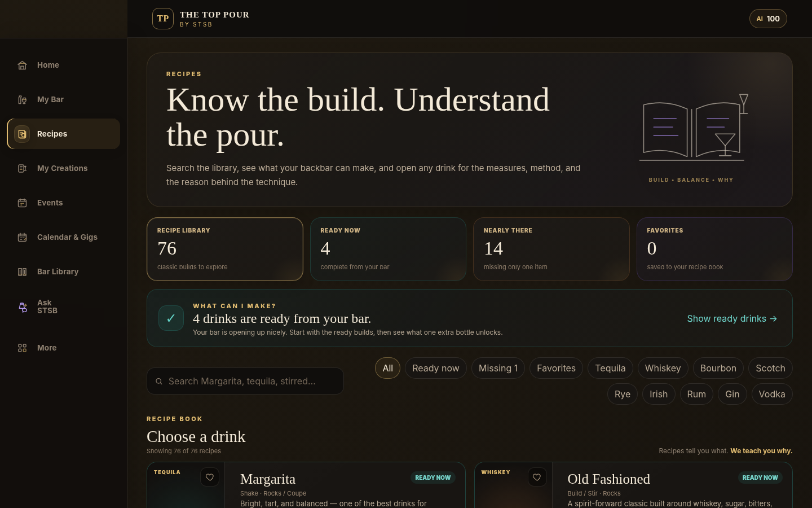
Task: Open the Favorites stat card
Action: (x=714, y=249)
